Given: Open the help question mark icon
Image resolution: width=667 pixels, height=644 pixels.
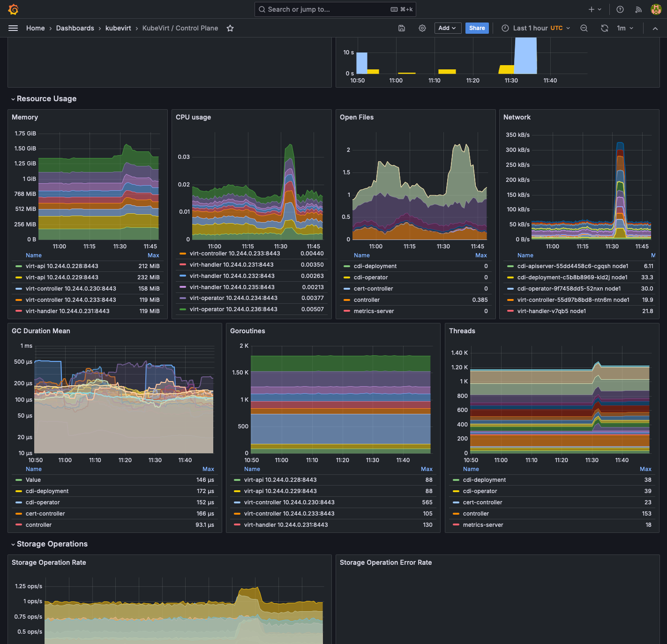Looking at the screenshot, I should pyautogui.click(x=620, y=9).
